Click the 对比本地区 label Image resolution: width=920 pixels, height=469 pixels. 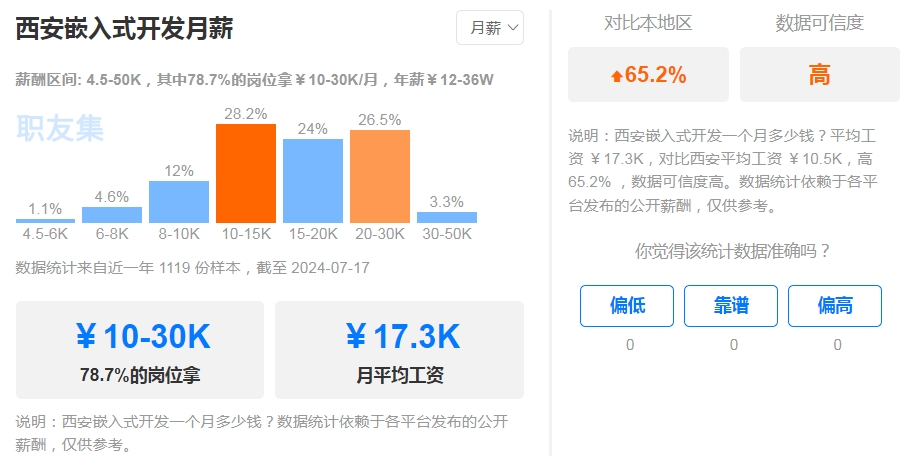pyautogui.click(x=648, y=23)
